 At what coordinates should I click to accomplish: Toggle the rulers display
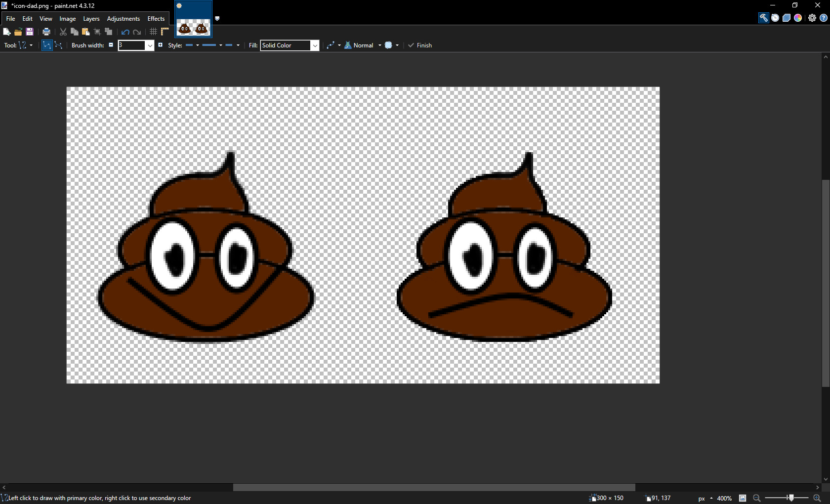click(x=165, y=32)
